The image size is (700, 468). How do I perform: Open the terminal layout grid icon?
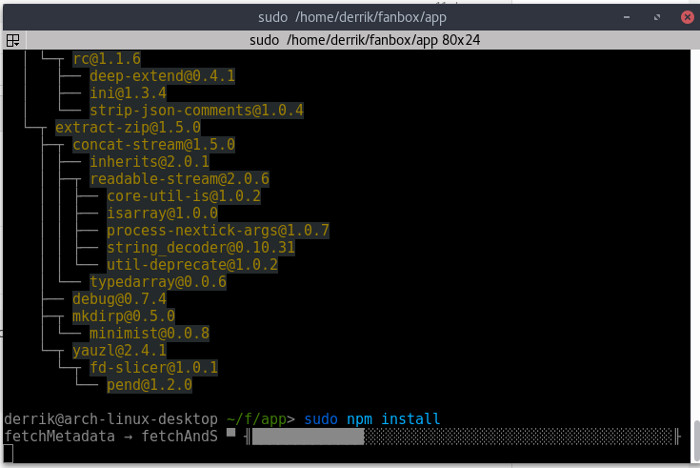[x=13, y=41]
